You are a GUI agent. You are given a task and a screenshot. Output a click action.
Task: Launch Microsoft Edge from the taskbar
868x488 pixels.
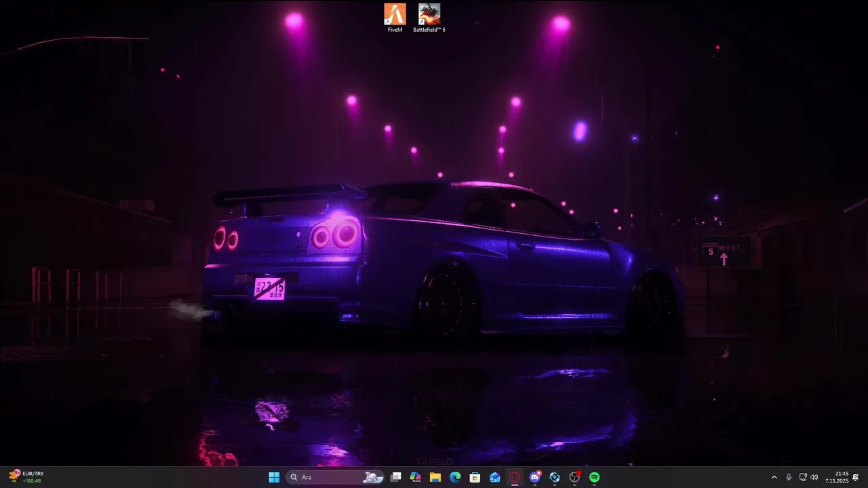pyautogui.click(x=455, y=477)
